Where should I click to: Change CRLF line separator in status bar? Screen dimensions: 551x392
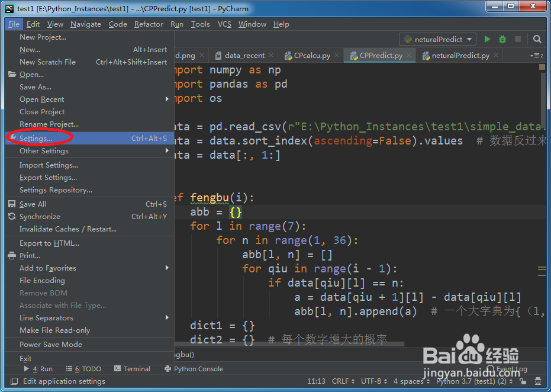point(343,381)
